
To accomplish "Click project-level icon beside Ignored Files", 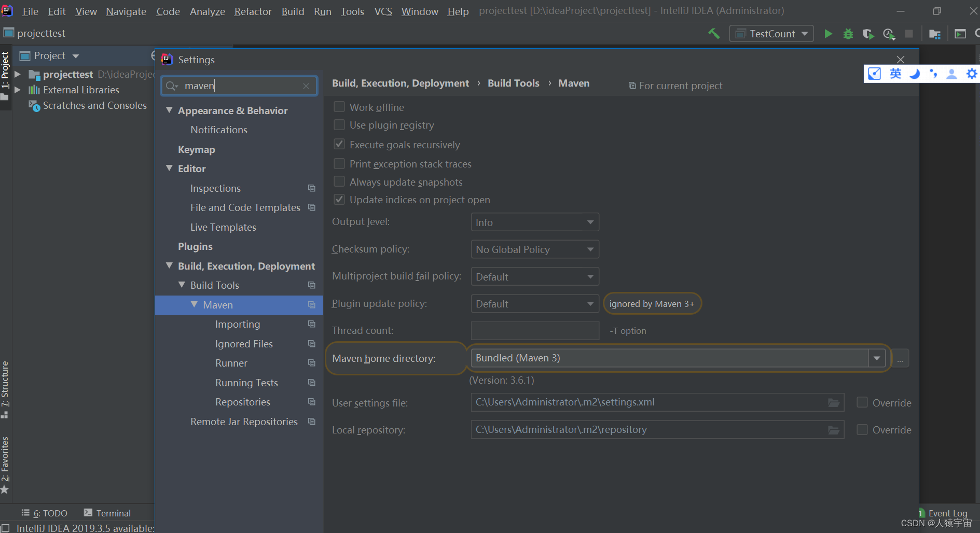I will 312,344.
